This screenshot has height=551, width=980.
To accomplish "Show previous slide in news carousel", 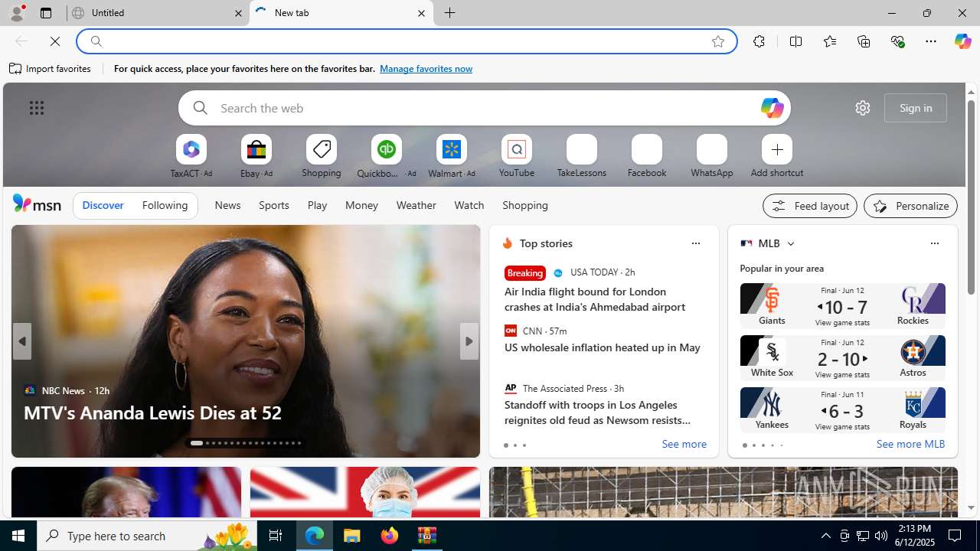I will click(x=21, y=341).
